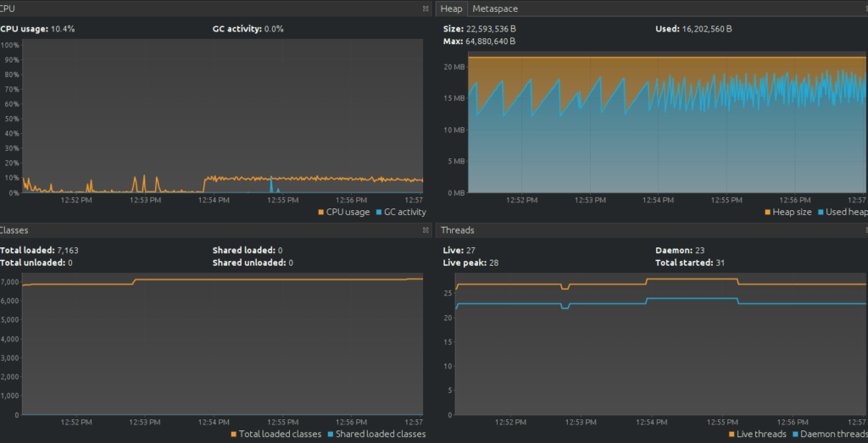The height and width of the screenshot is (443, 868).
Task: Click the Classes panel title
Action: click(14, 230)
